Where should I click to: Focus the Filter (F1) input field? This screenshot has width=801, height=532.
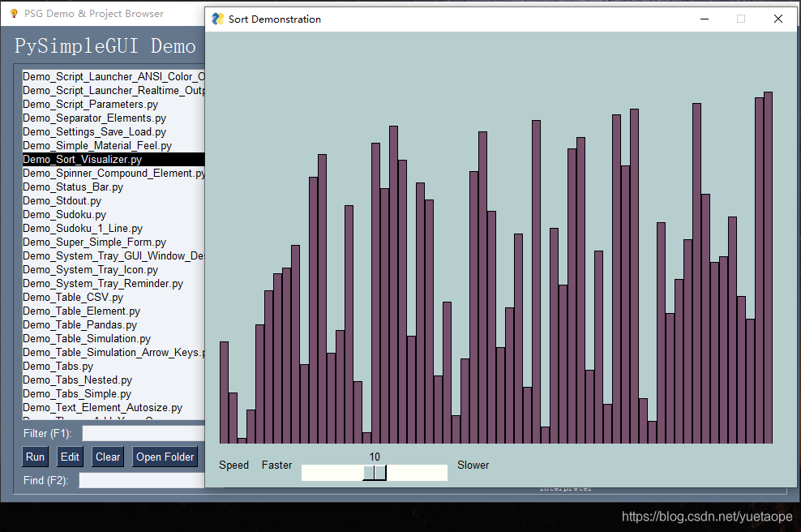pos(143,433)
